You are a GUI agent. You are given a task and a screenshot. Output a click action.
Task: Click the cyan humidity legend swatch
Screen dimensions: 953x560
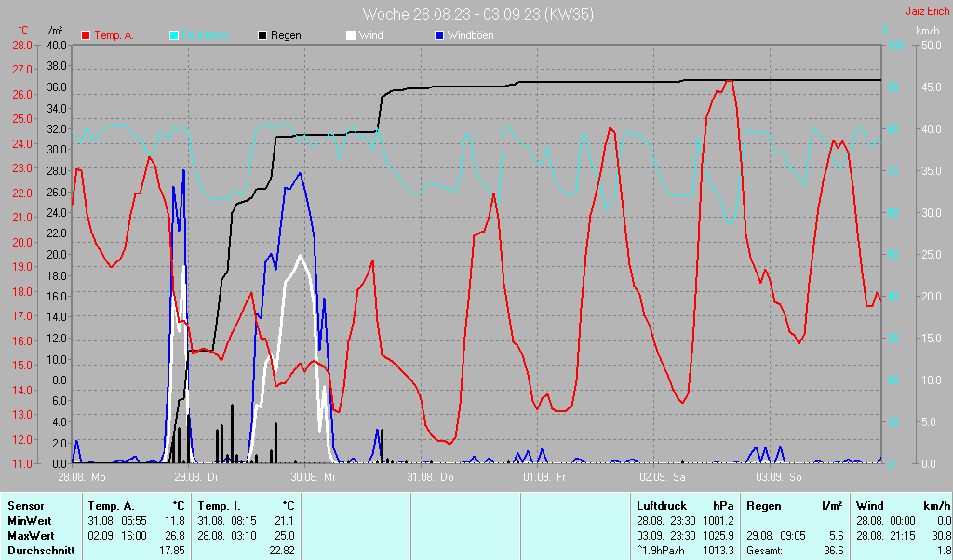[x=175, y=35]
